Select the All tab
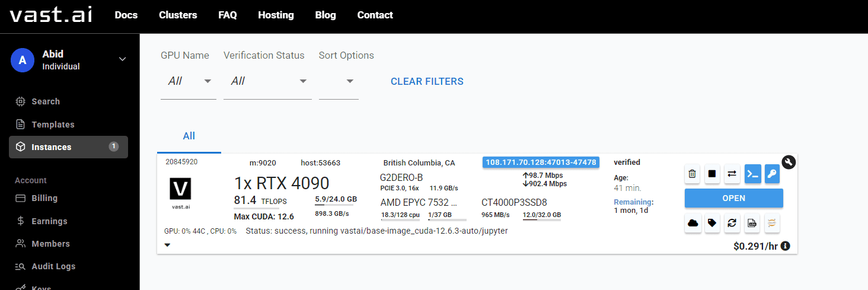The width and height of the screenshot is (868, 290). (x=189, y=136)
